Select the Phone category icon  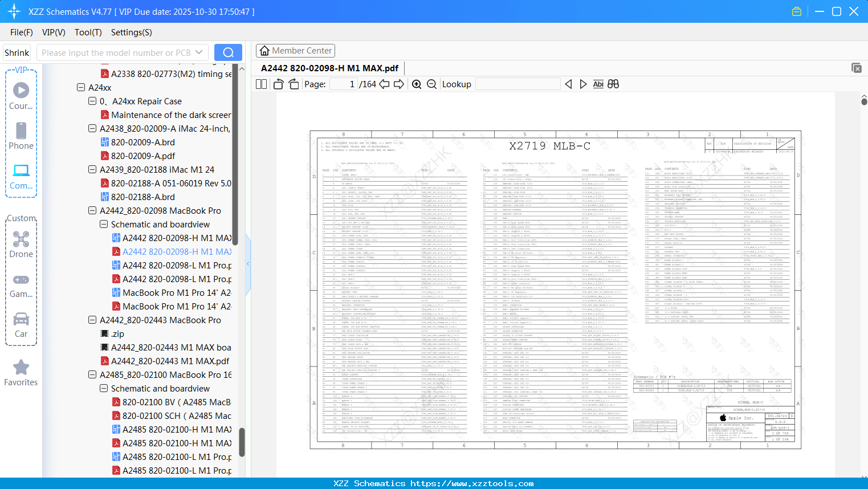point(21,136)
